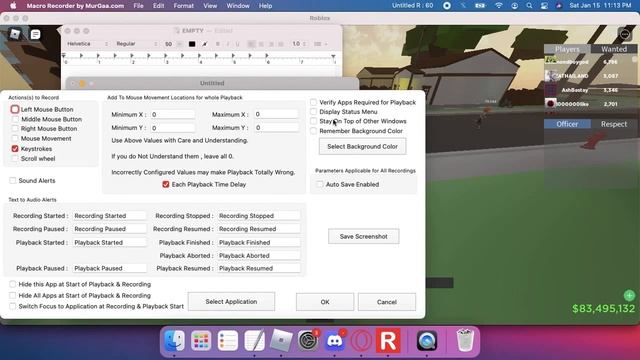Viewport: 640px width, 360px height.
Task: Open the Helvetica font family dropdown
Action: [x=87, y=44]
